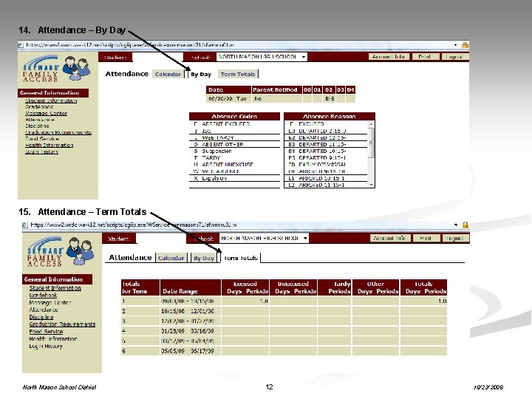The image size is (532, 399).
Task: Open Food Service link in By Day screenshot
Action: click(x=42, y=139)
